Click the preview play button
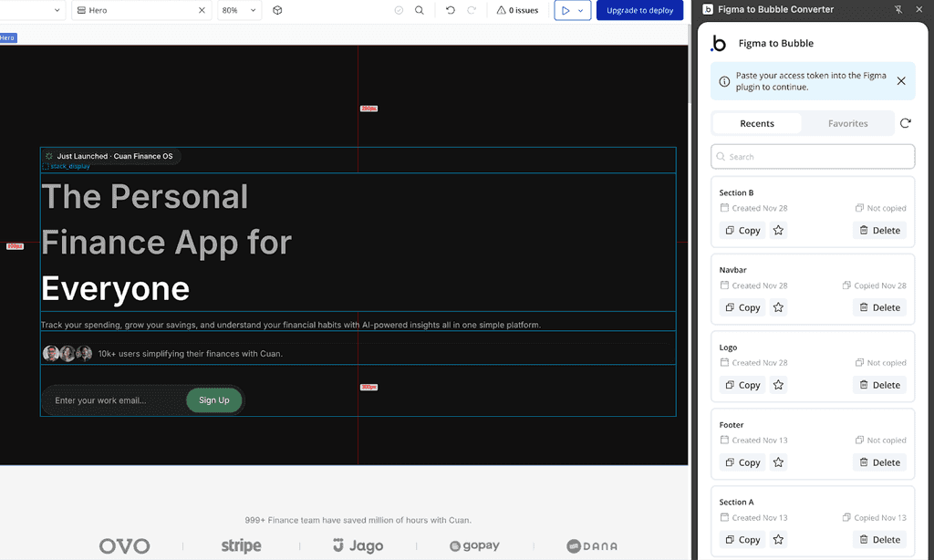 pyautogui.click(x=566, y=10)
